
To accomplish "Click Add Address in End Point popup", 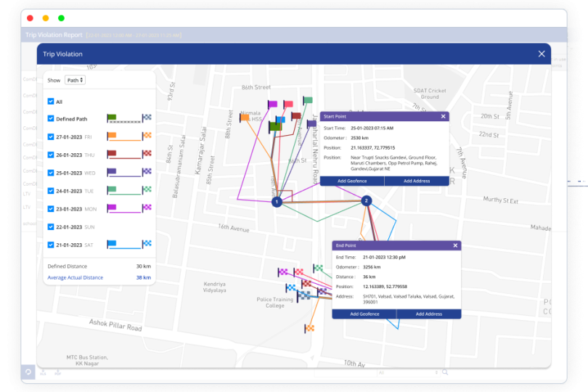I will (x=429, y=314).
